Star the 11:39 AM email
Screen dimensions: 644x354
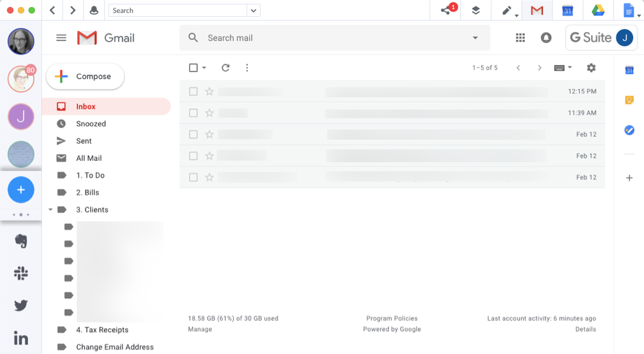[x=209, y=113]
